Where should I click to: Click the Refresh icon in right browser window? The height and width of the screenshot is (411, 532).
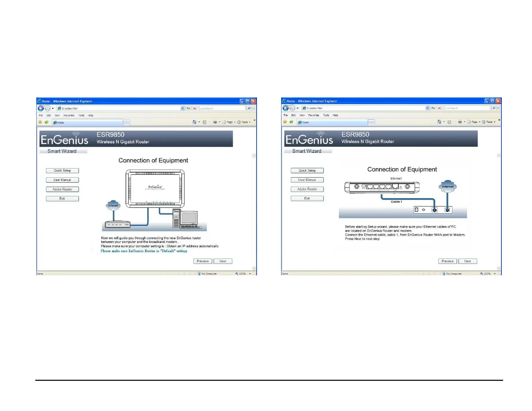[433, 108]
